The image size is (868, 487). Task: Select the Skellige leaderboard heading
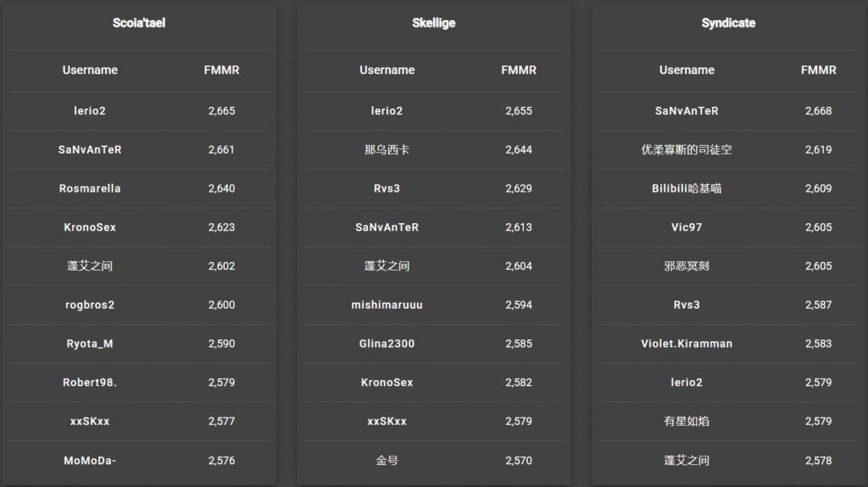(x=433, y=23)
